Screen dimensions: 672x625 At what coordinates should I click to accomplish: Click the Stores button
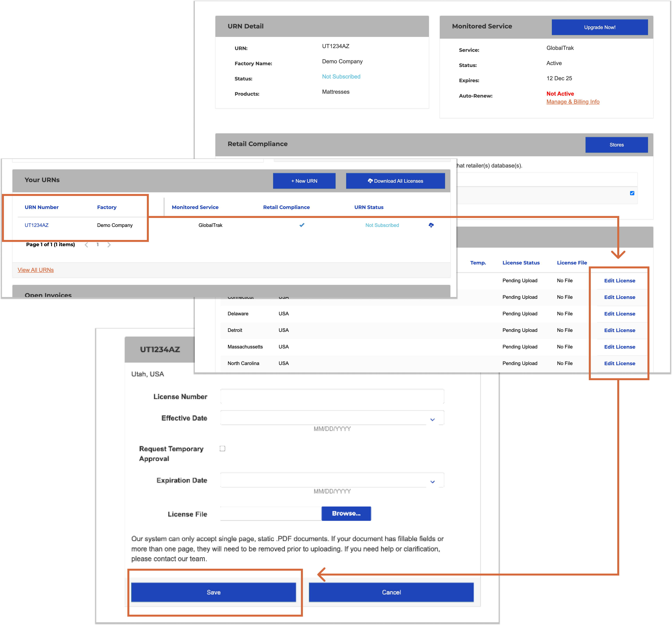tap(616, 145)
